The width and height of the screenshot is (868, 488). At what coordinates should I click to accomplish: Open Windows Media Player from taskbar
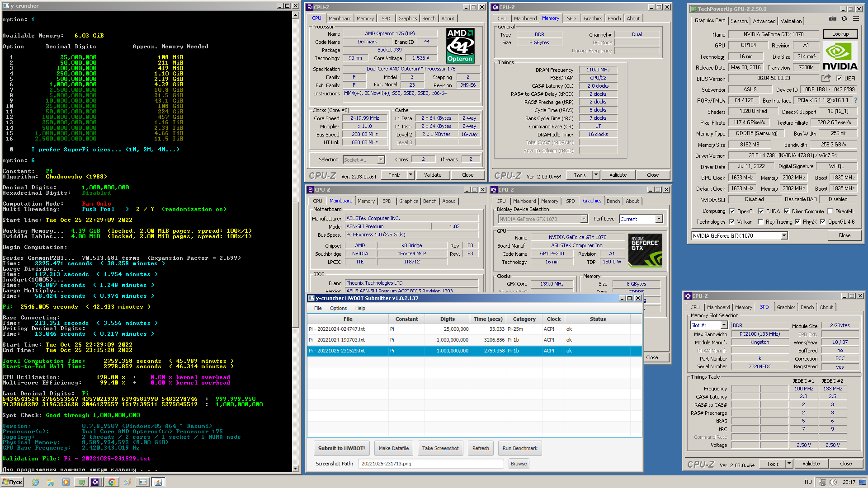pyautogui.click(x=66, y=482)
